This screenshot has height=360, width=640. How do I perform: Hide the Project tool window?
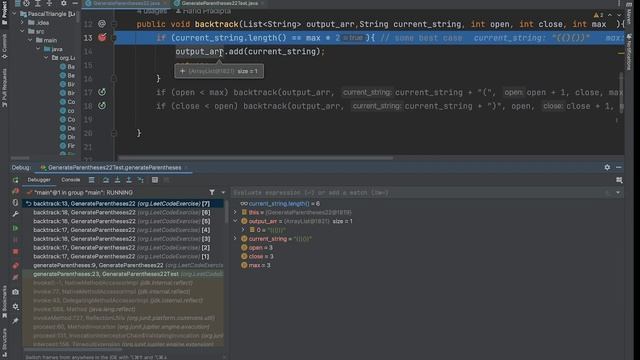click(x=75, y=3)
